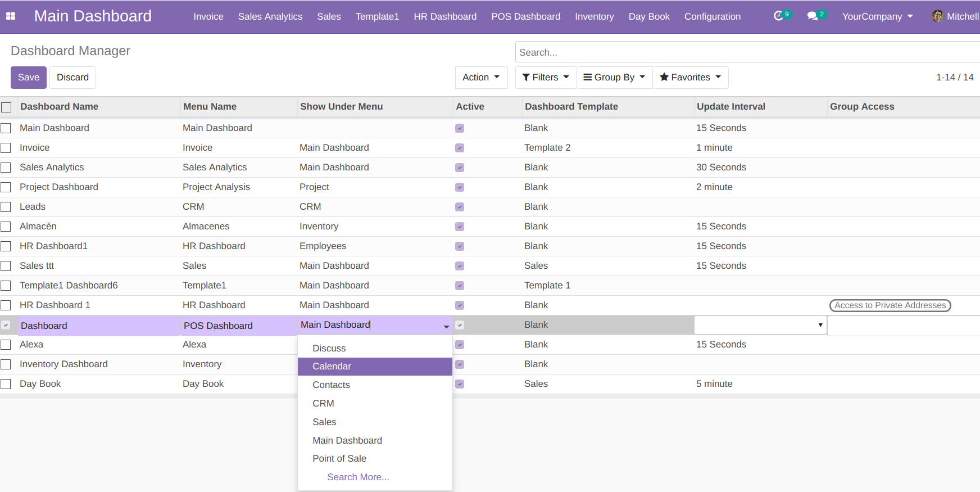This screenshot has width=980, height=492.
Task: Open the apps grid home icon
Action: [x=11, y=16]
